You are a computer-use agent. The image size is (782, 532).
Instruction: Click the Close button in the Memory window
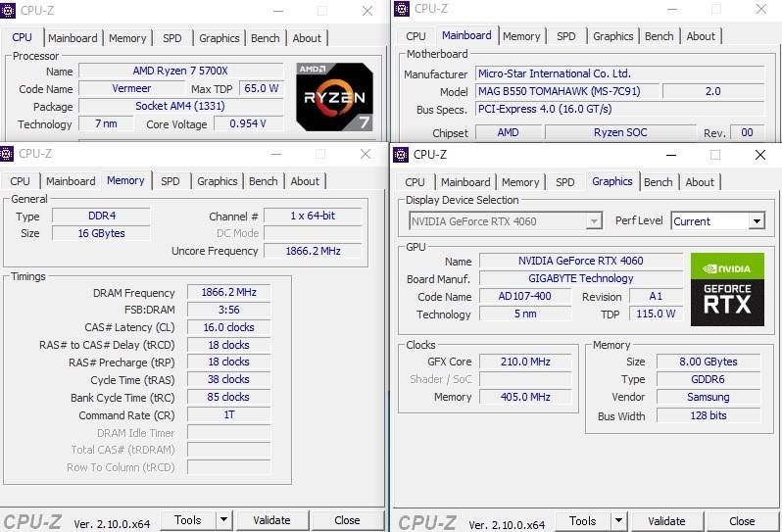click(347, 520)
